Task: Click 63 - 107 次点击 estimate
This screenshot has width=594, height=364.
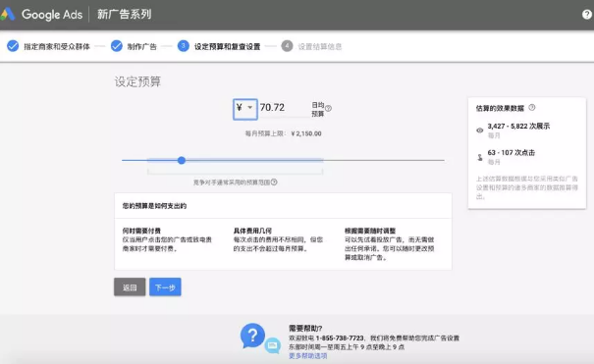Action: click(512, 152)
